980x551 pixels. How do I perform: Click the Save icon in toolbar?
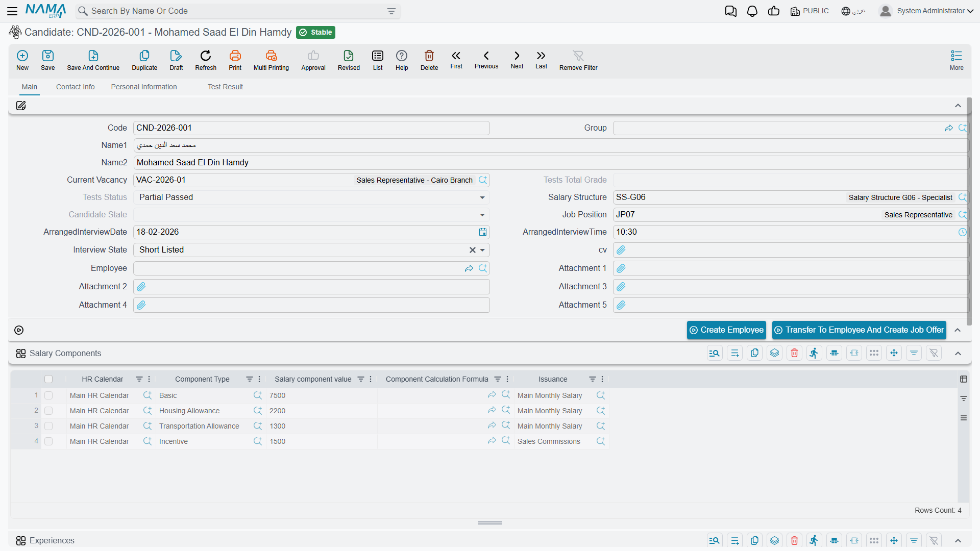coord(48,60)
